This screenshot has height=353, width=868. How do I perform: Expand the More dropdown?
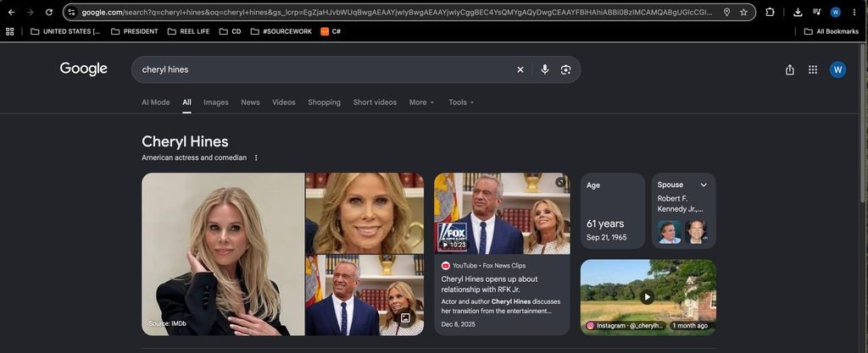tap(421, 102)
